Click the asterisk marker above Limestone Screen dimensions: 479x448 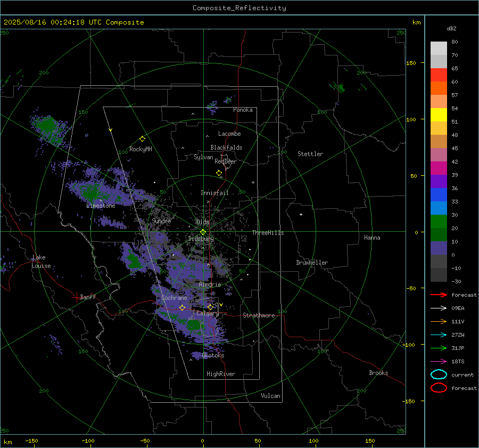tap(101, 201)
